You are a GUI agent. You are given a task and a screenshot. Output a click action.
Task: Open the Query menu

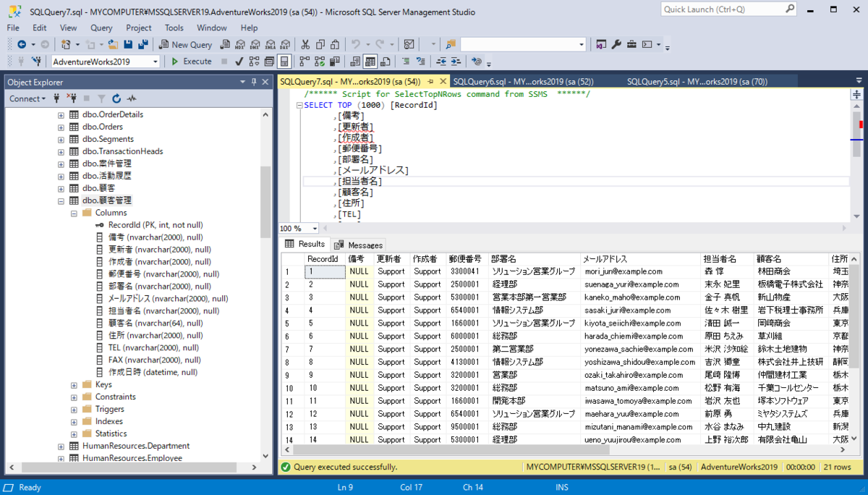pos(101,27)
